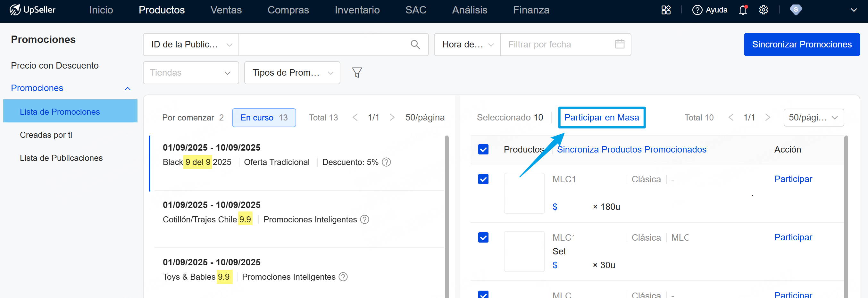Open the ID de la Publicación dropdown
Viewport: 868px width, 298px height.
191,45
